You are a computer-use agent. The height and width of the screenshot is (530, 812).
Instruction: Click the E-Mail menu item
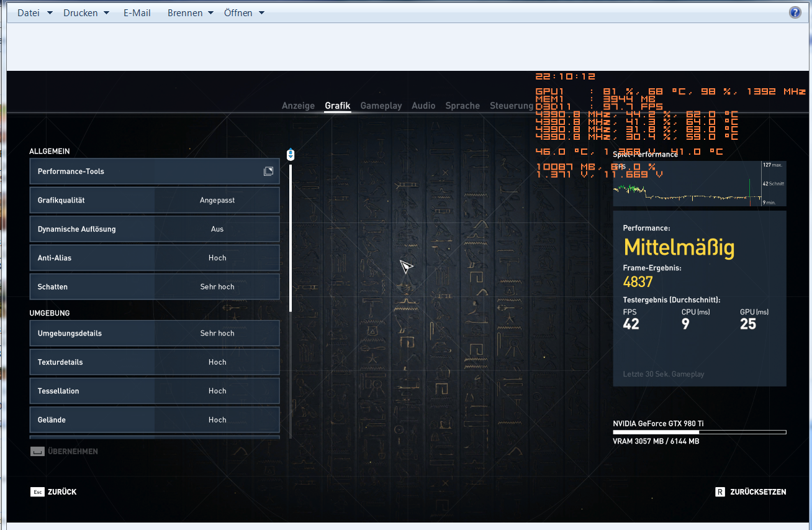(x=137, y=13)
